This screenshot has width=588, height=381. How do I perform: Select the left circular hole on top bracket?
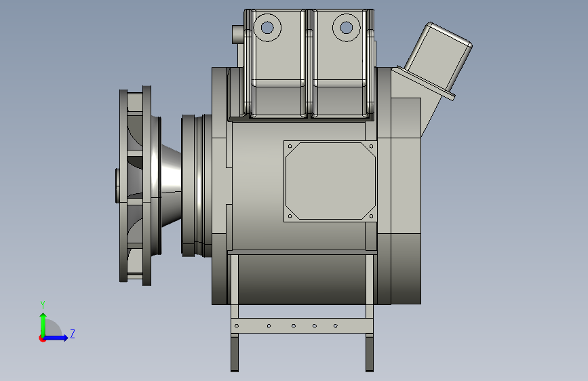tap(267, 27)
